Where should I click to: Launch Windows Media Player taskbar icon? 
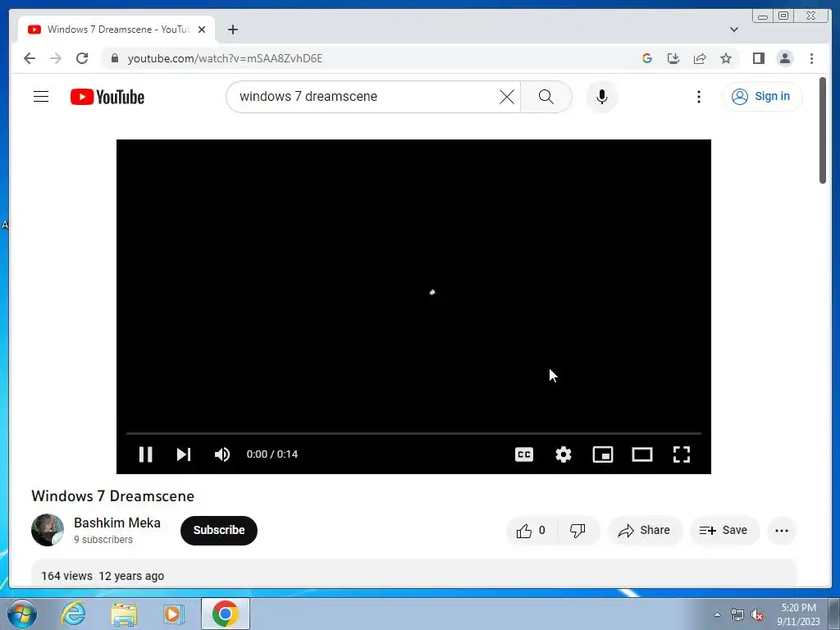(x=174, y=614)
